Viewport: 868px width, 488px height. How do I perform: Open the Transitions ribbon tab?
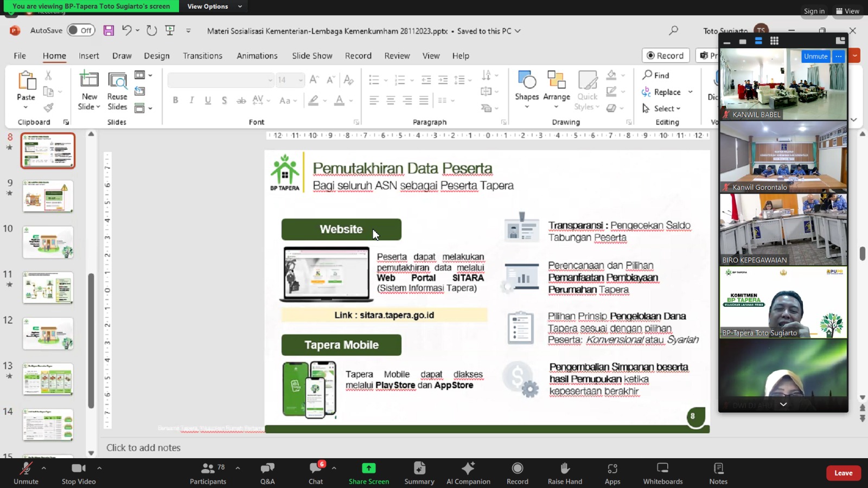coord(202,56)
